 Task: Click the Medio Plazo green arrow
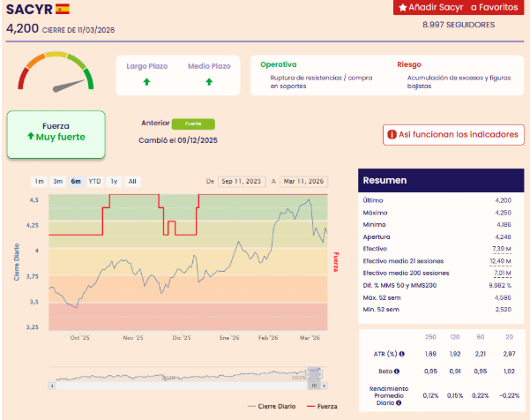(209, 82)
